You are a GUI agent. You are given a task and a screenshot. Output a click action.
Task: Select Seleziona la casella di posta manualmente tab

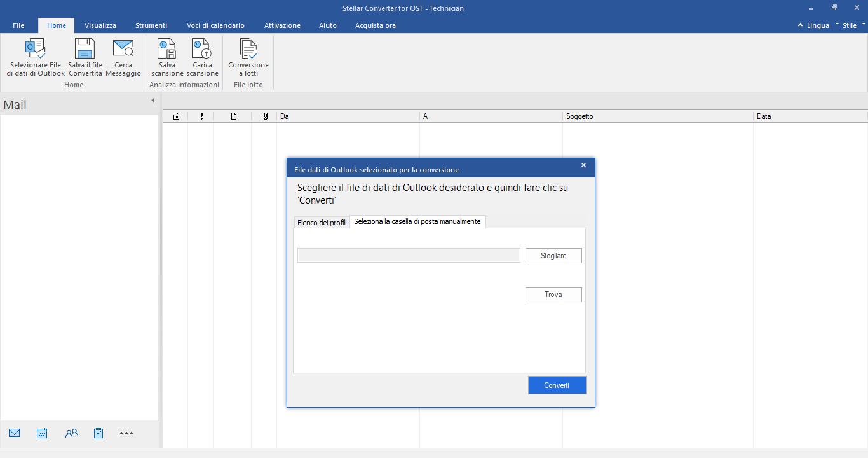(417, 221)
